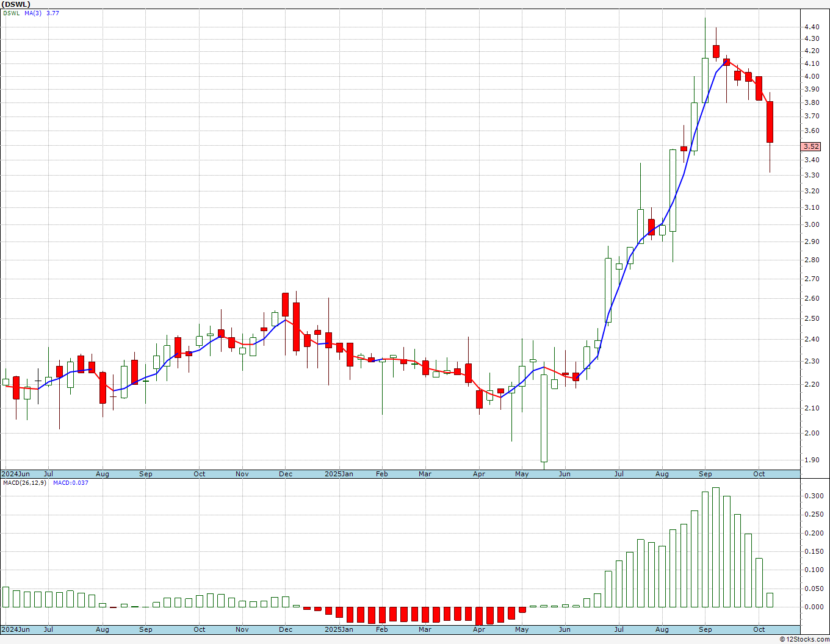Click the final small green MACD bar
The height and width of the screenshot is (644, 830).
point(770,599)
